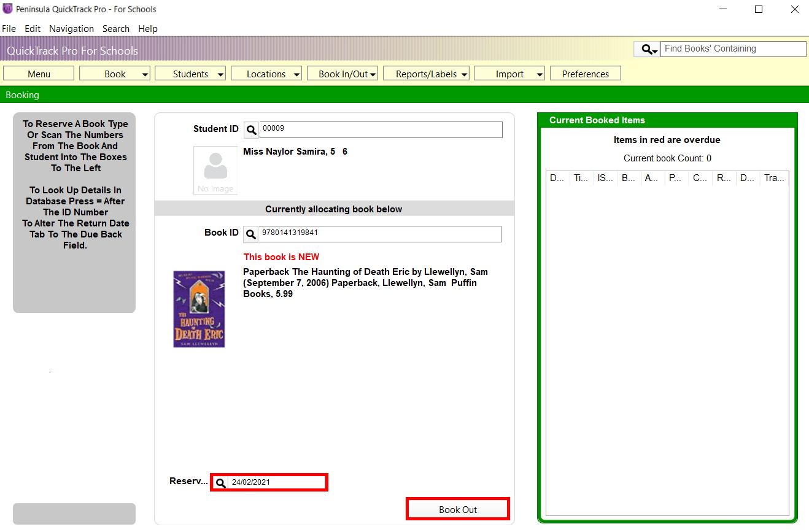Image resolution: width=809 pixels, height=532 pixels.
Task: Click the student No Image placeholder photo
Action: pyautogui.click(x=215, y=171)
